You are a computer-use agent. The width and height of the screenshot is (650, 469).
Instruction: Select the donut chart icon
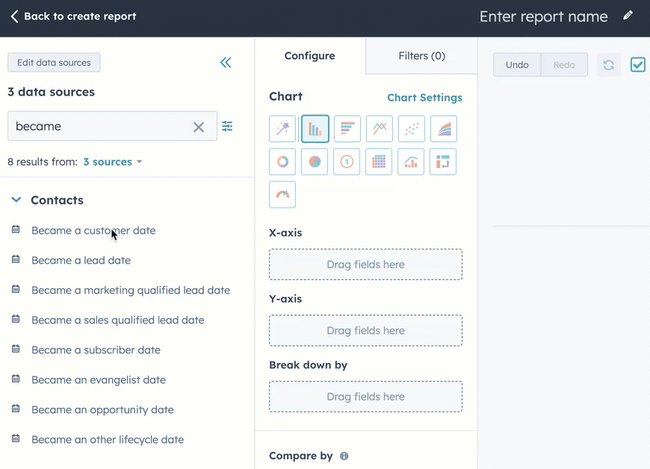283,161
